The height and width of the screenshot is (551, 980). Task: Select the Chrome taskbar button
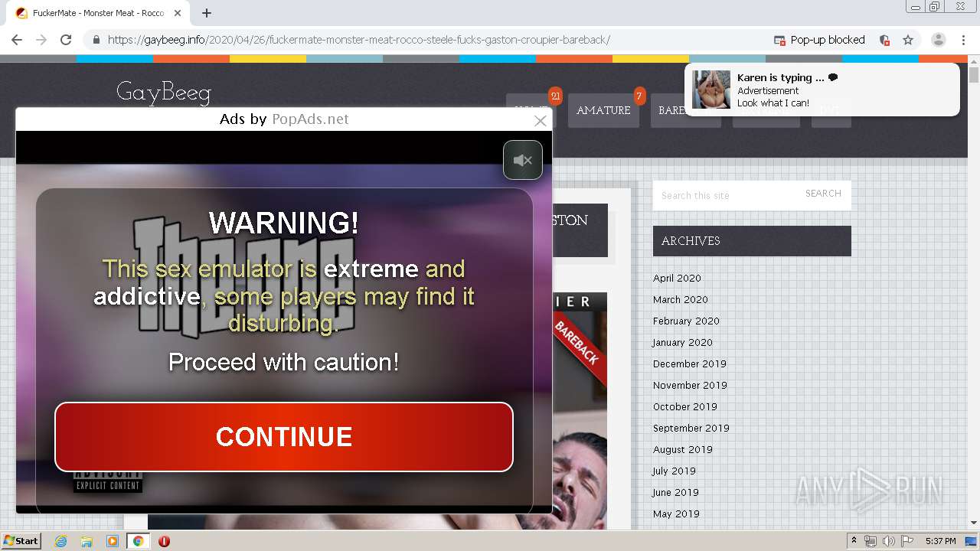tap(138, 541)
